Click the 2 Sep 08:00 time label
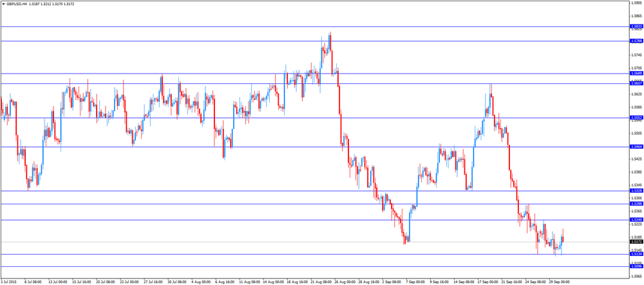The width and height of the screenshot is (644, 285). click(x=392, y=282)
